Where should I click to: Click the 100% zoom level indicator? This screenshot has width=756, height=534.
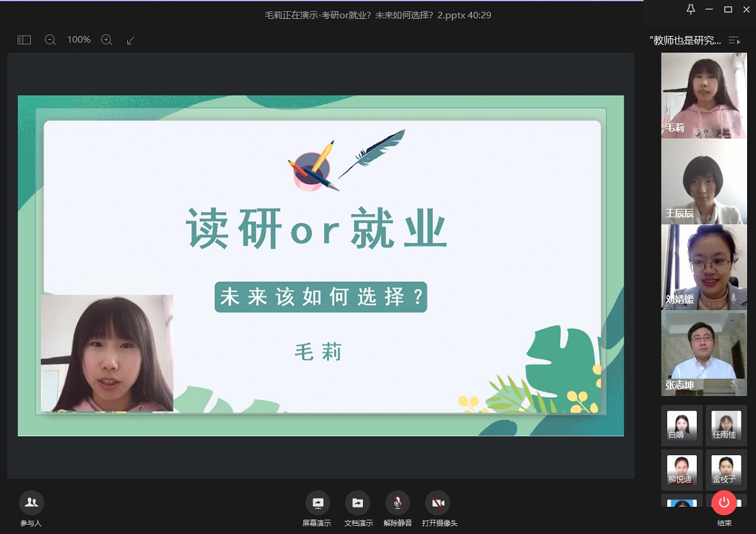pos(79,40)
